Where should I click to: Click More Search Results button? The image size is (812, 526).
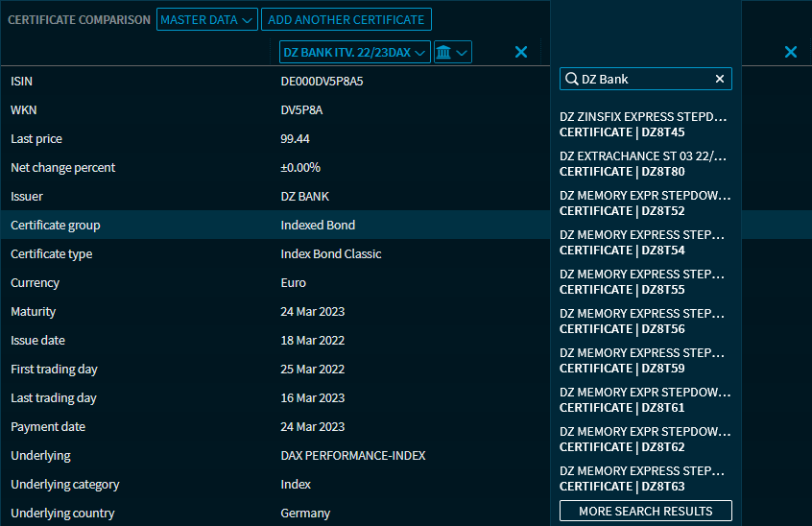pyautogui.click(x=645, y=511)
